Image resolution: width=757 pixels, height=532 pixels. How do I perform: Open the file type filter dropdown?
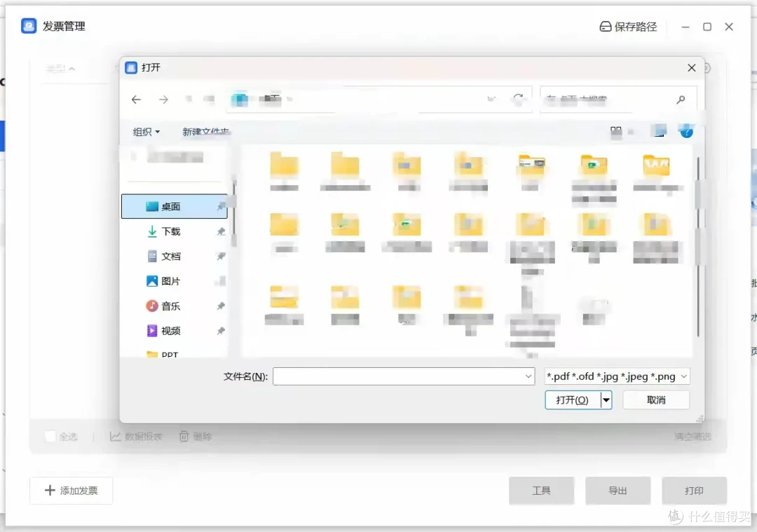[617, 376]
